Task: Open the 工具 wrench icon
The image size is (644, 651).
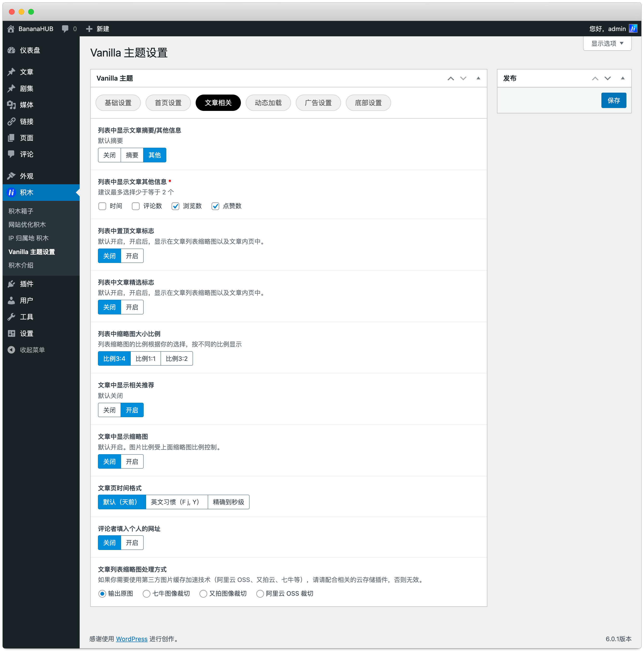Action: pyautogui.click(x=12, y=317)
